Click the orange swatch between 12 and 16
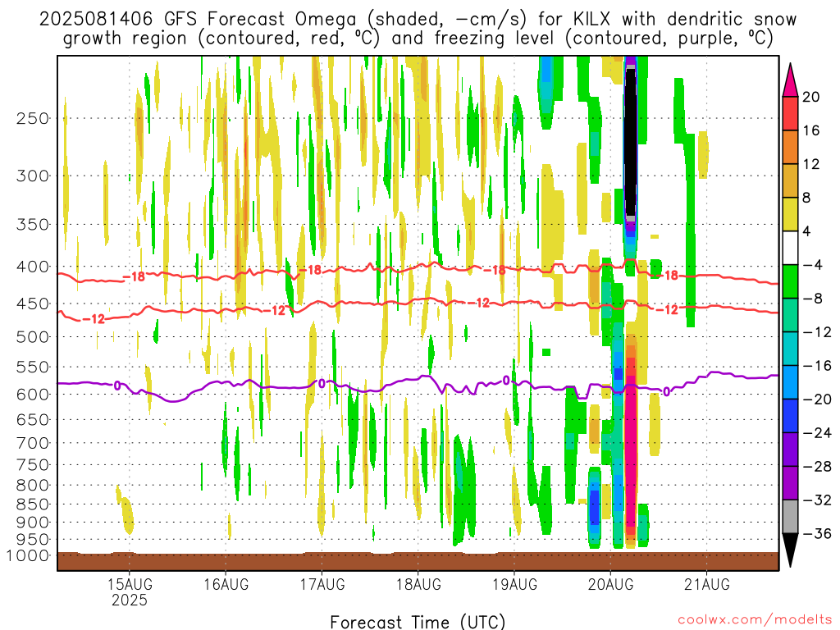The height and width of the screenshot is (630, 840). (x=790, y=148)
